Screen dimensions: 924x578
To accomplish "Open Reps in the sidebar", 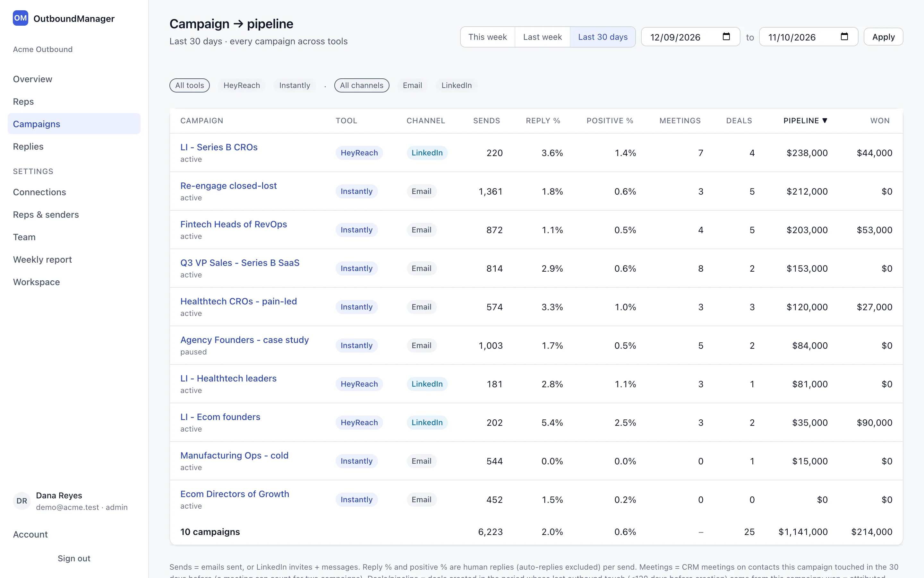I will (x=74, y=102).
